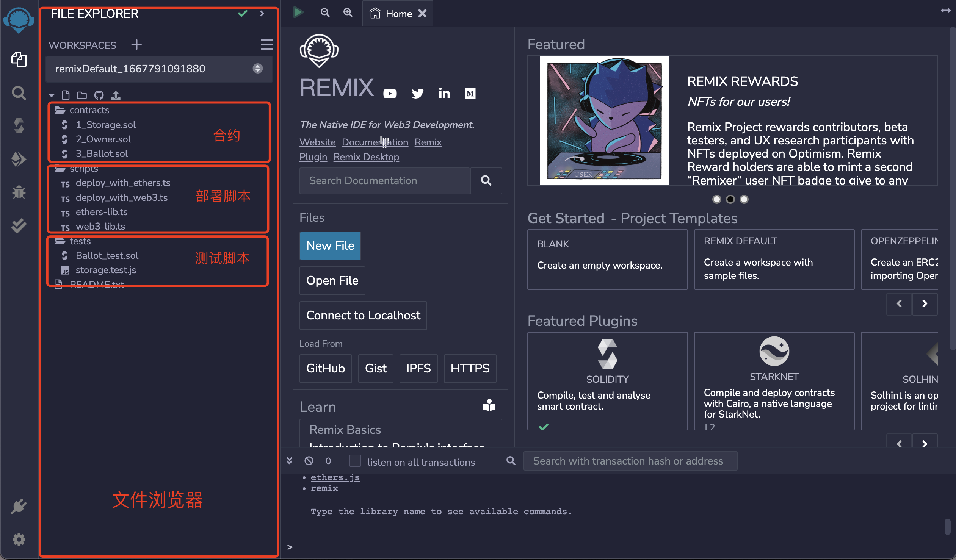Open the file search panel
The image size is (956, 560).
pyautogui.click(x=19, y=92)
